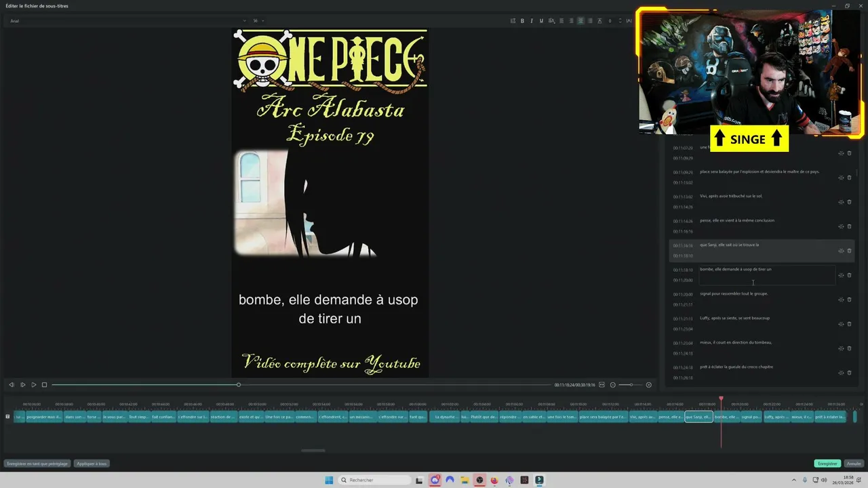This screenshot has width=868, height=488.
Task: Click the subtitle text field 'bombe, elle demande à usop'
Action: tap(766, 274)
